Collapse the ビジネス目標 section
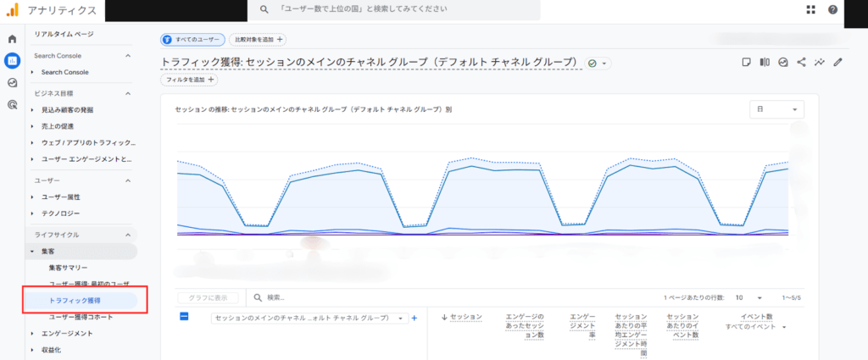Screen dimensions: 868x360 coord(83,93)
